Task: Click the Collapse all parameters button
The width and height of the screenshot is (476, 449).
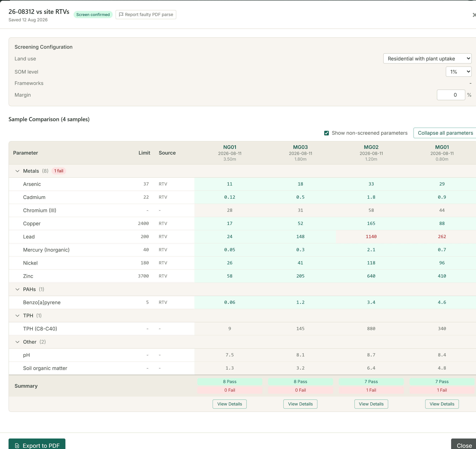Action: coord(445,133)
